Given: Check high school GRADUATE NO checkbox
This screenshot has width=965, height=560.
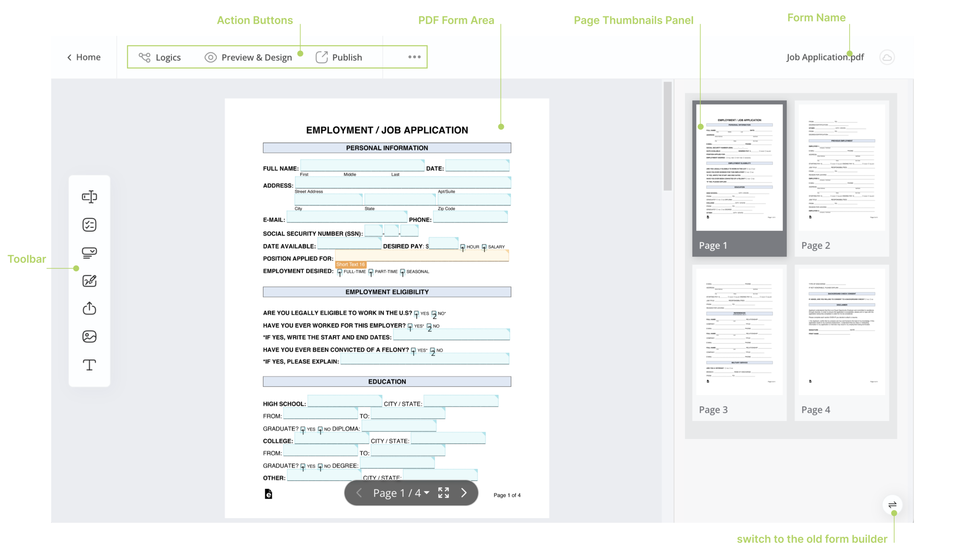Looking at the screenshot, I should [320, 430].
